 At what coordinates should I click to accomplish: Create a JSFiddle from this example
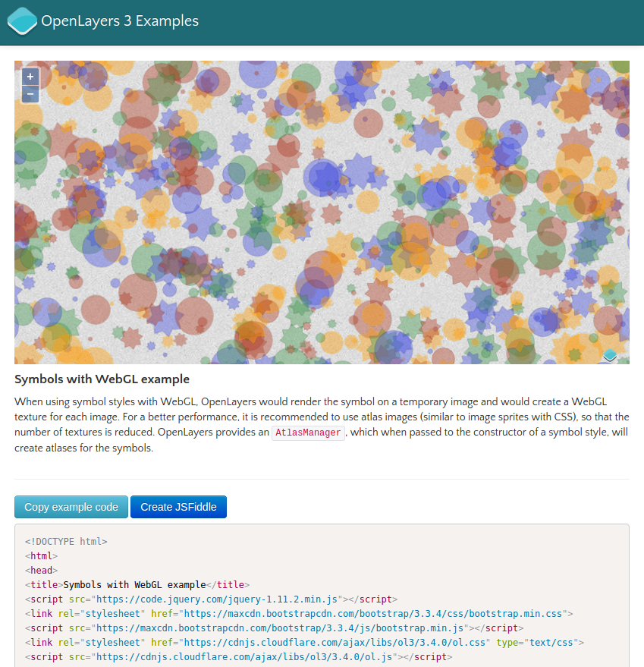(178, 507)
